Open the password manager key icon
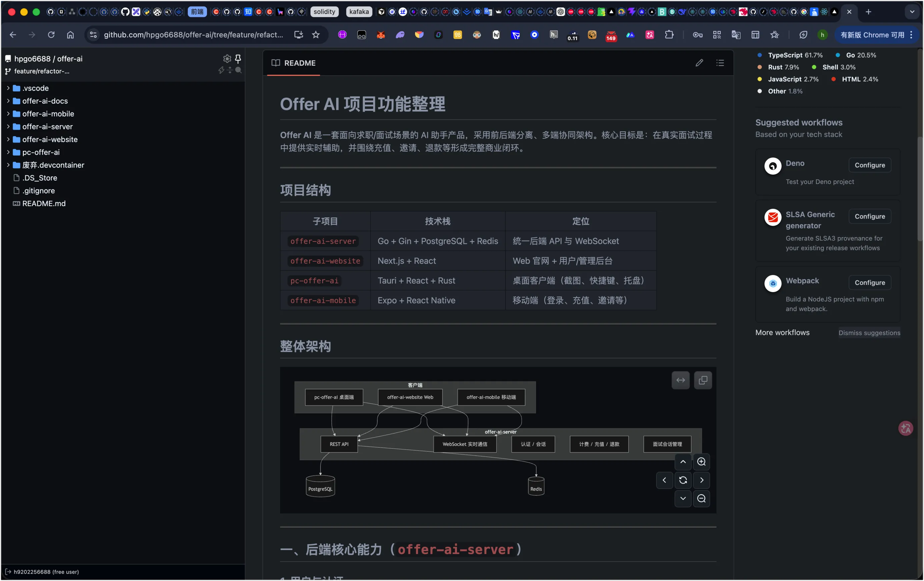Image resolution: width=924 pixels, height=581 pixels. [698, 35]
